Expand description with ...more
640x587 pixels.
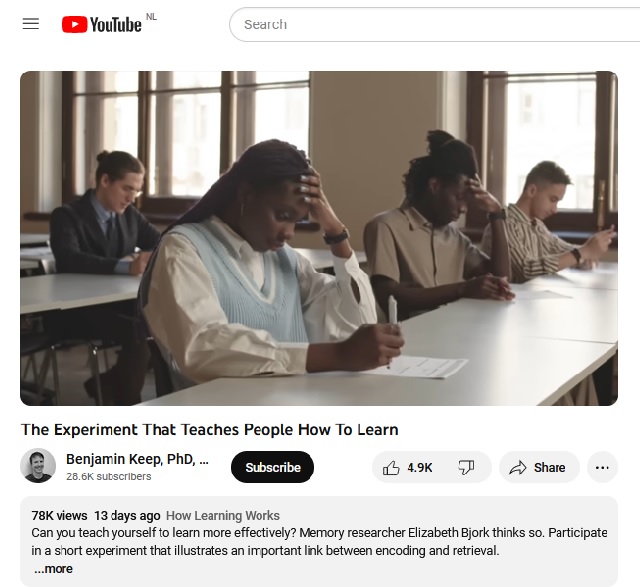click(53, 569)
